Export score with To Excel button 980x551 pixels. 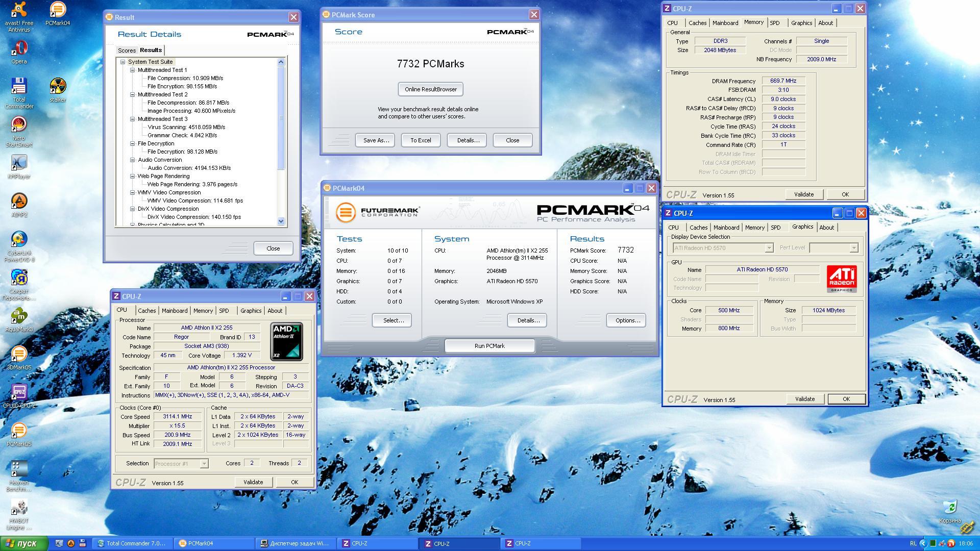(x=421, y=140)
